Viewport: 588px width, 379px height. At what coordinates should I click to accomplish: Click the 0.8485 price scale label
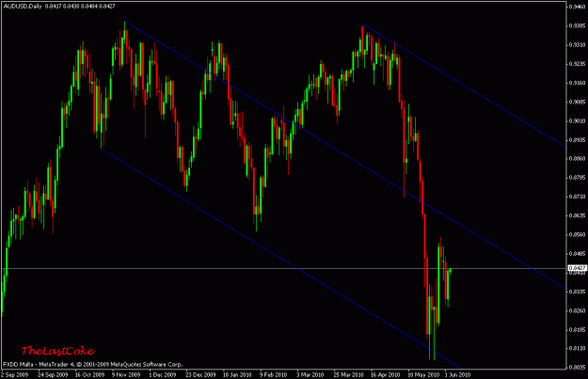coord(578,254)
